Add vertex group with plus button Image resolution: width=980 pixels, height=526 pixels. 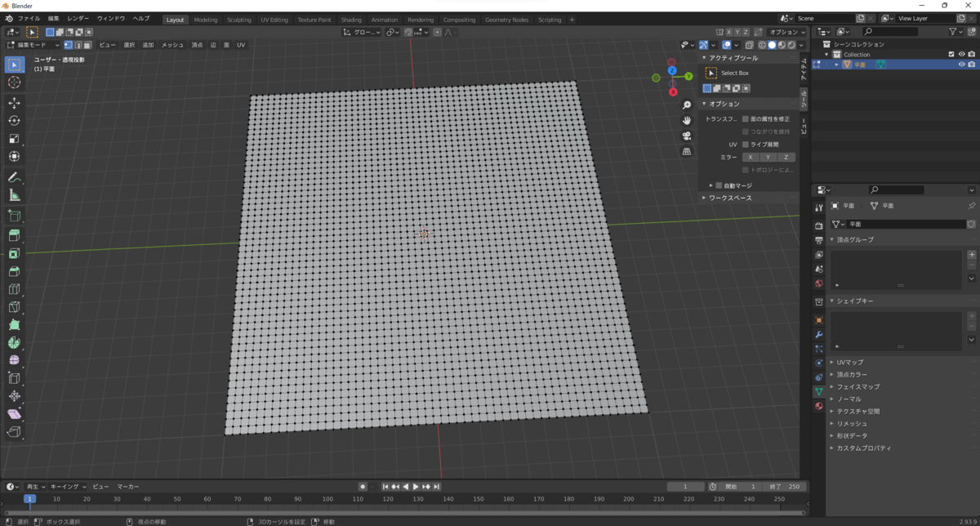pos(972,254)
